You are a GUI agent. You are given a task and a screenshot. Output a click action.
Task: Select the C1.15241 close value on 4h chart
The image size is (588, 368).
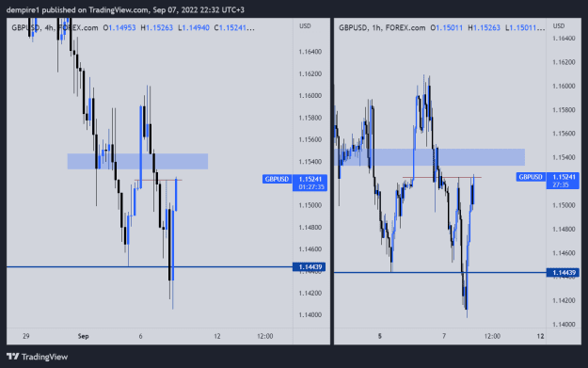tap(234, 27)
